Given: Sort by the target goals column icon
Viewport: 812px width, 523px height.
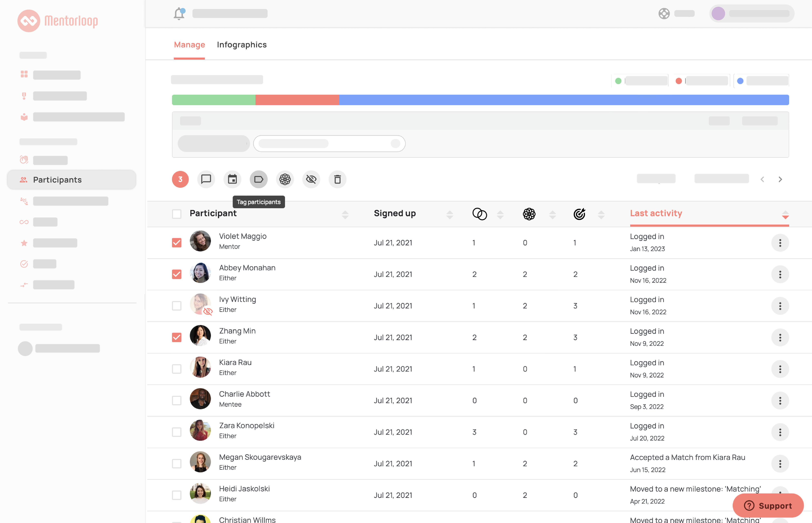Looking at the screenshot, I should [580, 214].
